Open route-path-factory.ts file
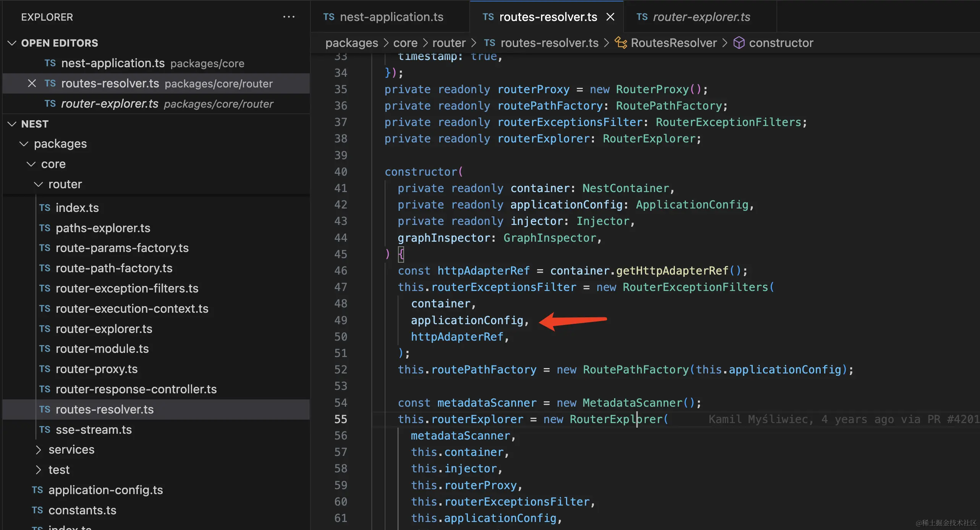The width and height of the screenshot is (980, 530). [114, 268]
